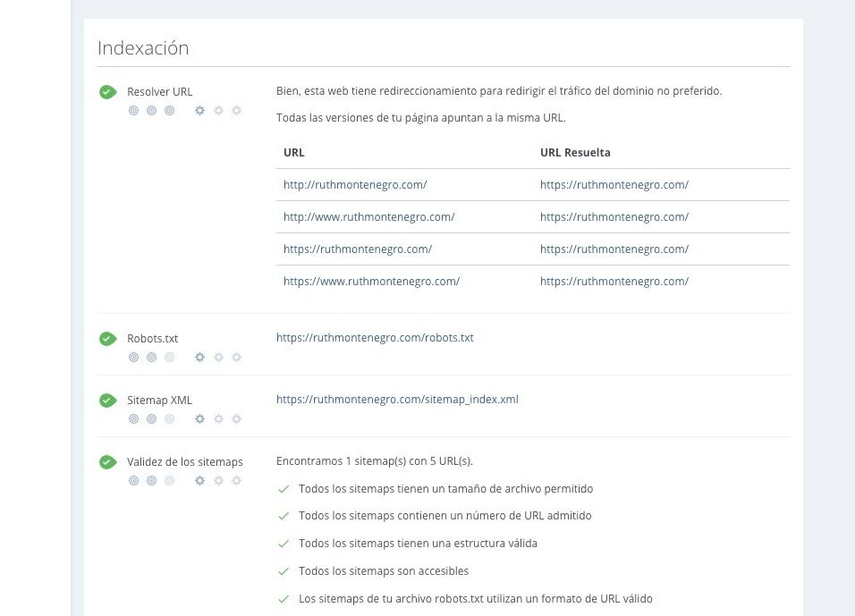This screenshot has width=855, height=616.
Task: Click third gear difficulty icon under Sitemap XML
Action: 237,418
